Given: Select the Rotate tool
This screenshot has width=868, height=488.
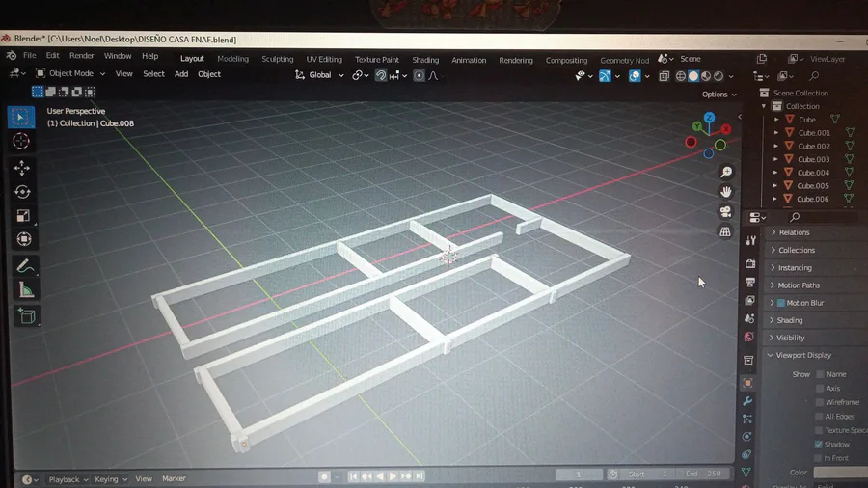Looking at the screenshot, I should [23, 191].
